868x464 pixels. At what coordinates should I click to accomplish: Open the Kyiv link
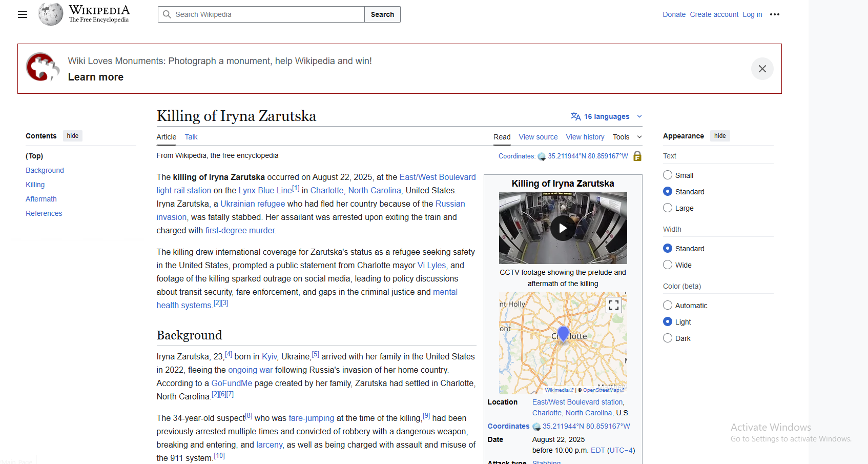[270, 356]
